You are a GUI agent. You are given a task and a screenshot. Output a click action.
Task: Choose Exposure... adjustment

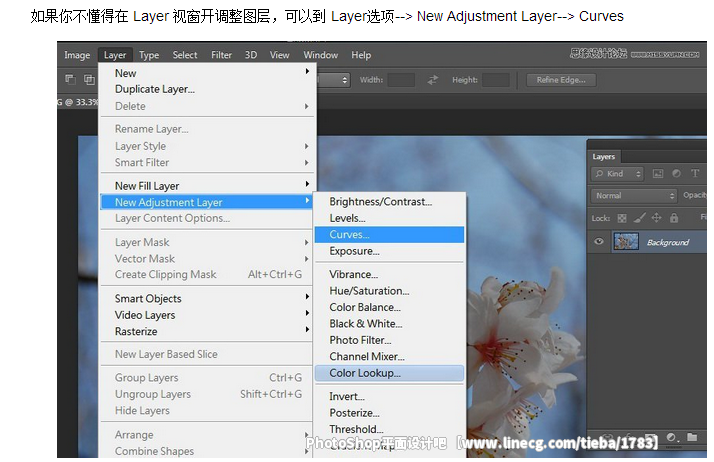pos(389,251)
